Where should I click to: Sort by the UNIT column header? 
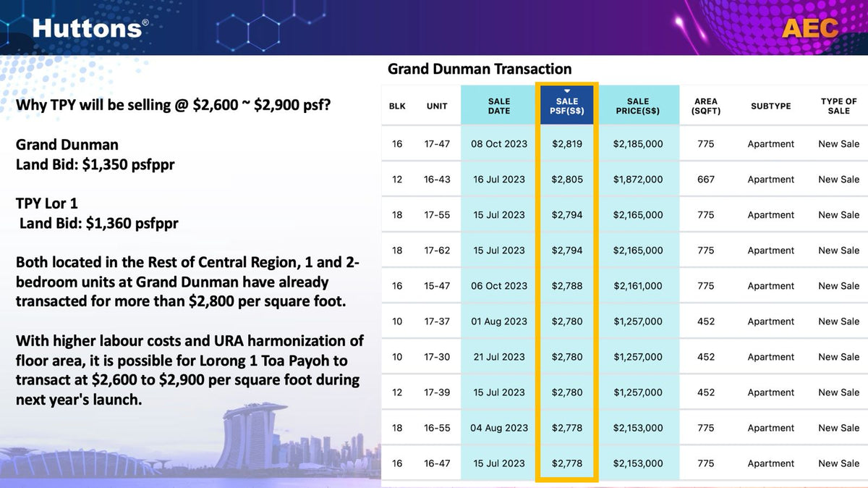click(x=437, y=106)
